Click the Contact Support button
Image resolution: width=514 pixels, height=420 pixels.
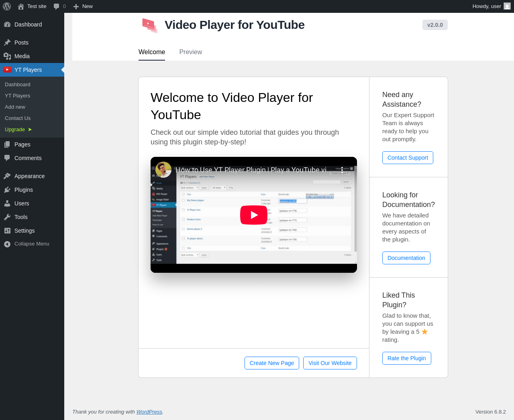[408, 158]
